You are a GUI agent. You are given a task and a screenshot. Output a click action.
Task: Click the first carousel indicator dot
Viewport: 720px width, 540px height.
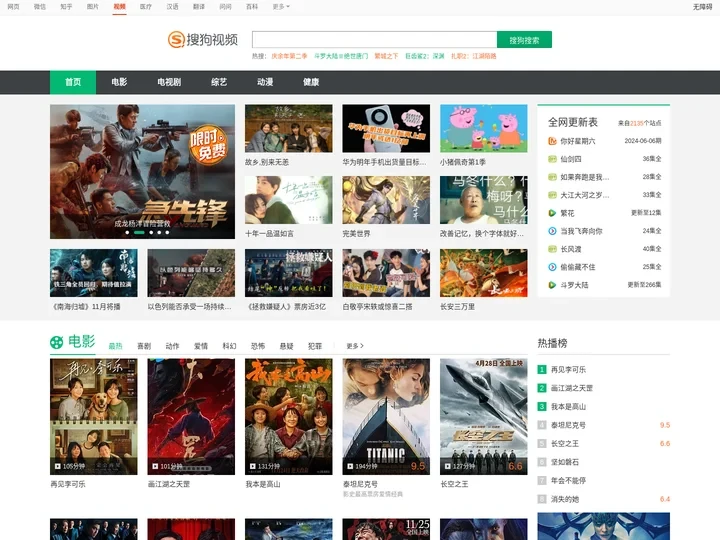click(x=127, y=232)
